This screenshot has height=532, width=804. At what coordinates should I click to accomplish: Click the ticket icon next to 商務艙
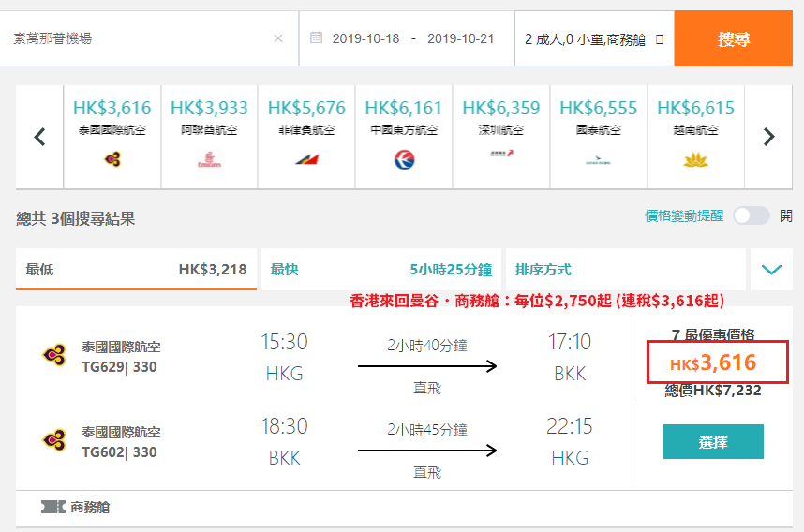point(53,507)
